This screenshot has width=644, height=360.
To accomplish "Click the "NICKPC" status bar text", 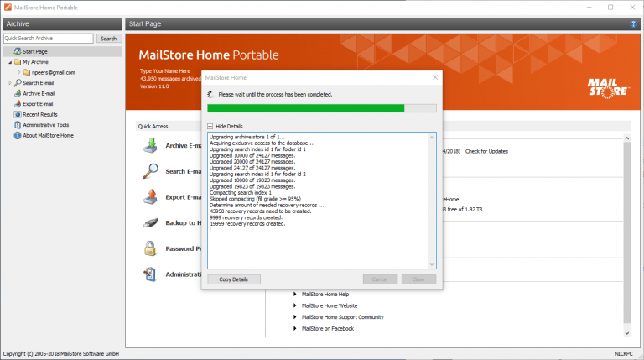I will pos(624,353).
